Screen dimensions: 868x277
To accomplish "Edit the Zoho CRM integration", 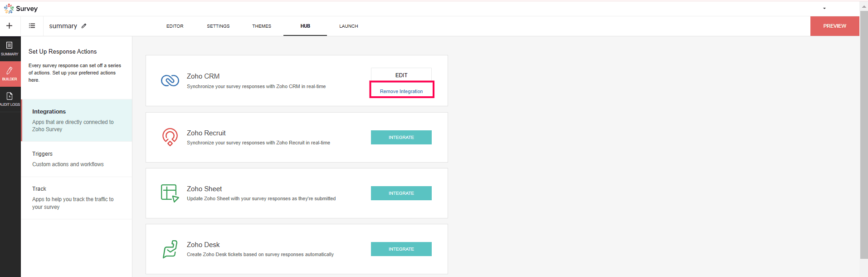I will (401, 75).
